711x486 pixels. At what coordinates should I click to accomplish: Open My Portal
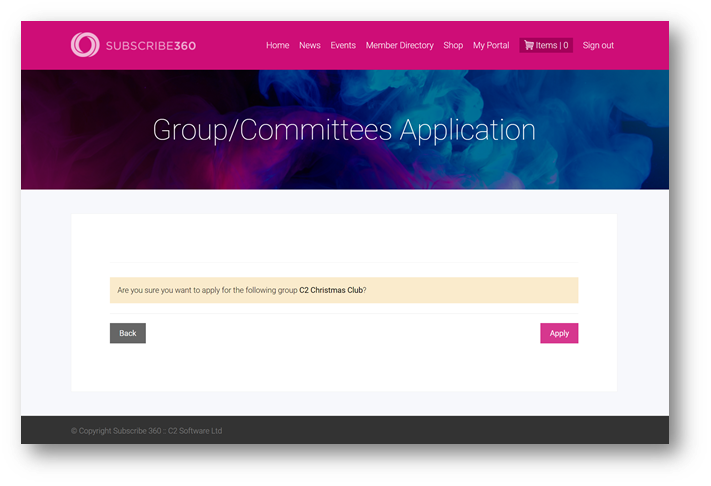point(491,45)
